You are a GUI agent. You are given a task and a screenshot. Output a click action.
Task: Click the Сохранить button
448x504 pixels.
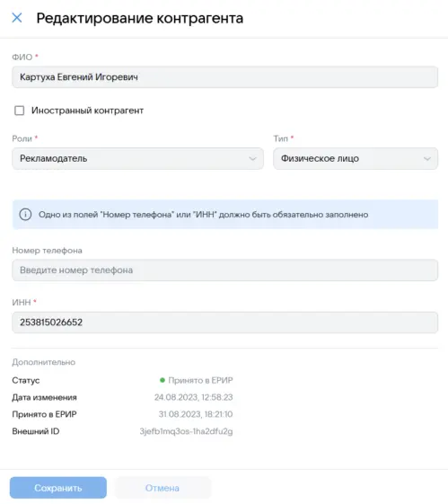(x=58, y=488)
